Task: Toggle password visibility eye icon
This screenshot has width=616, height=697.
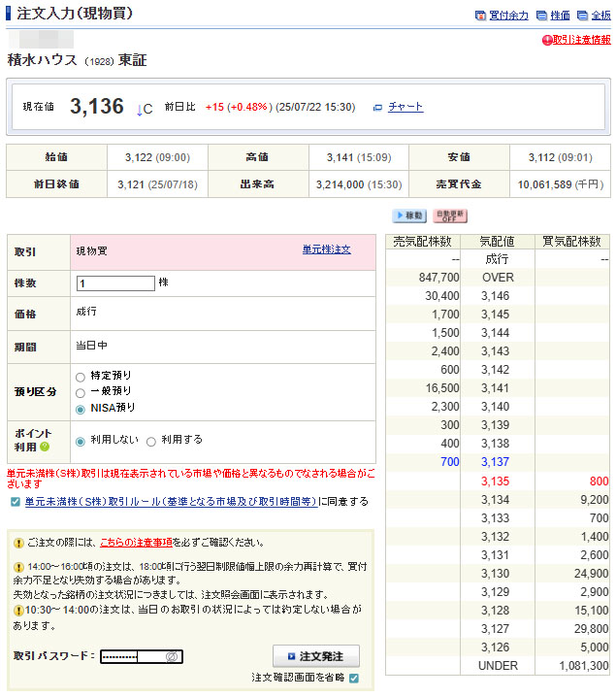Action: tap(171, 657)
